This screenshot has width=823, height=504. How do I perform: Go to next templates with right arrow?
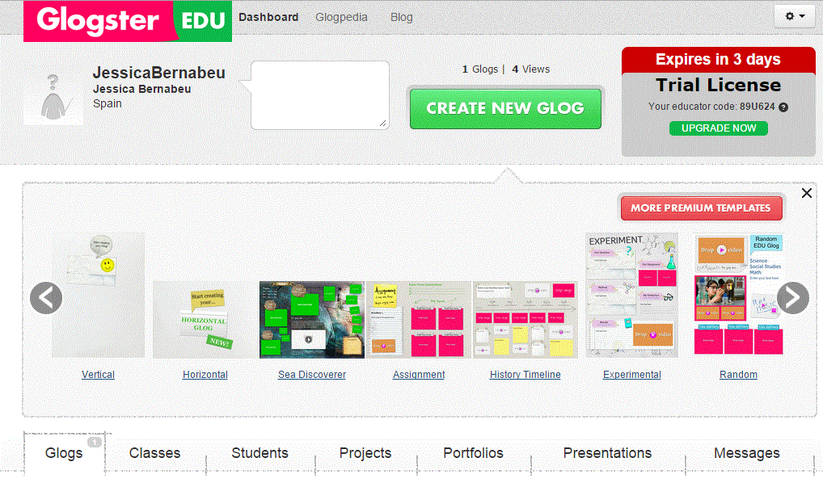(x=792, y=298)
